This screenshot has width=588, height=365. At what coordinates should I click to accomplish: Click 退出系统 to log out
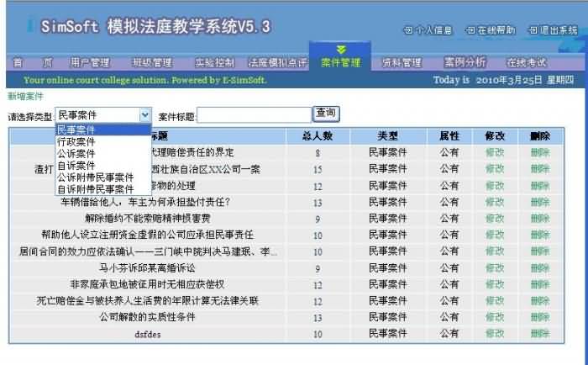click(552, 30)
